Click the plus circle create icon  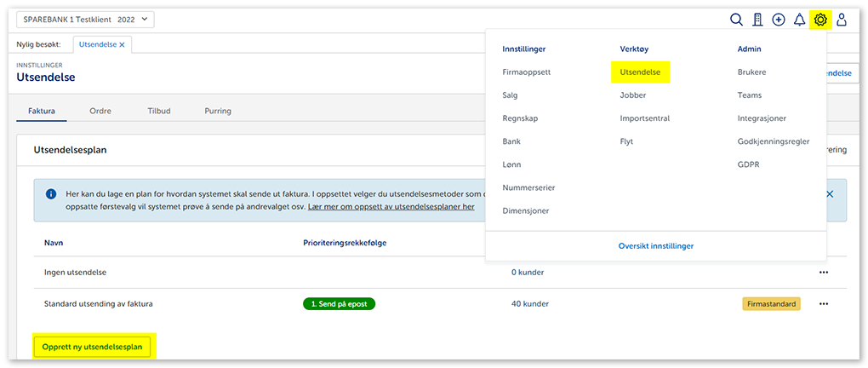click(779, 20)
